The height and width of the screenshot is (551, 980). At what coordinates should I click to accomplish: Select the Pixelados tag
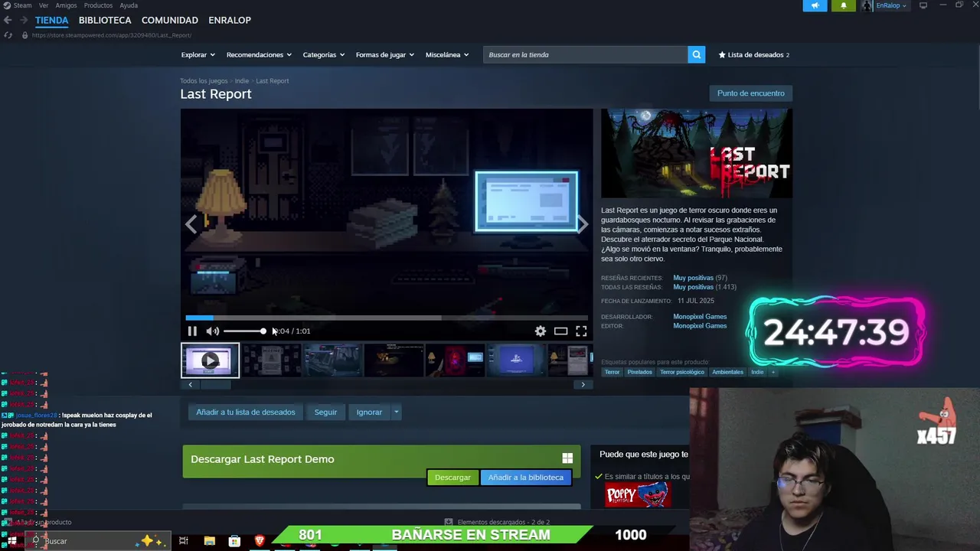(639, 372)
